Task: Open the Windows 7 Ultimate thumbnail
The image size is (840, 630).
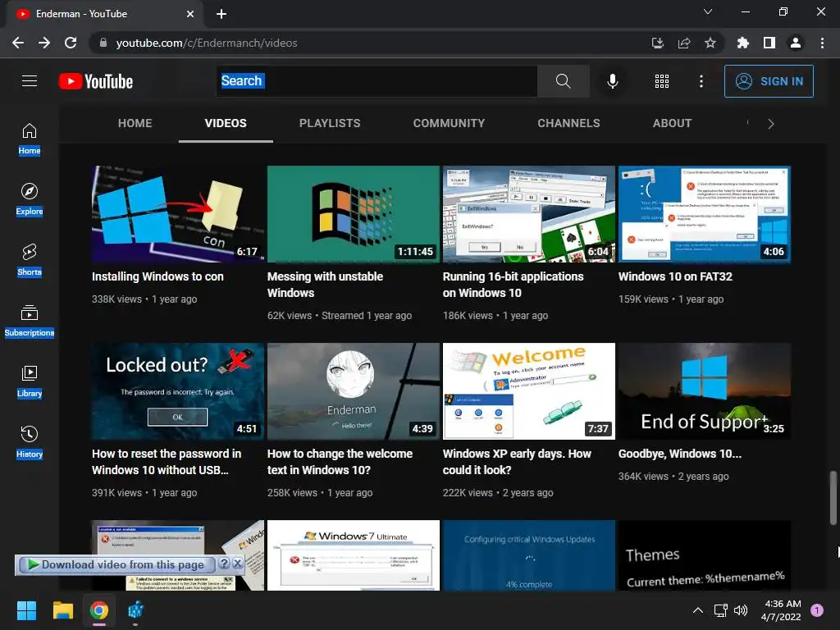Action: pyautogui.click(x=353, y=555)
